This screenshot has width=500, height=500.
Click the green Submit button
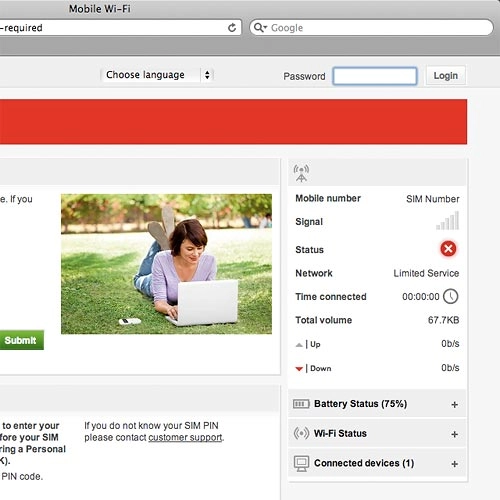click(x=21, y=340)
